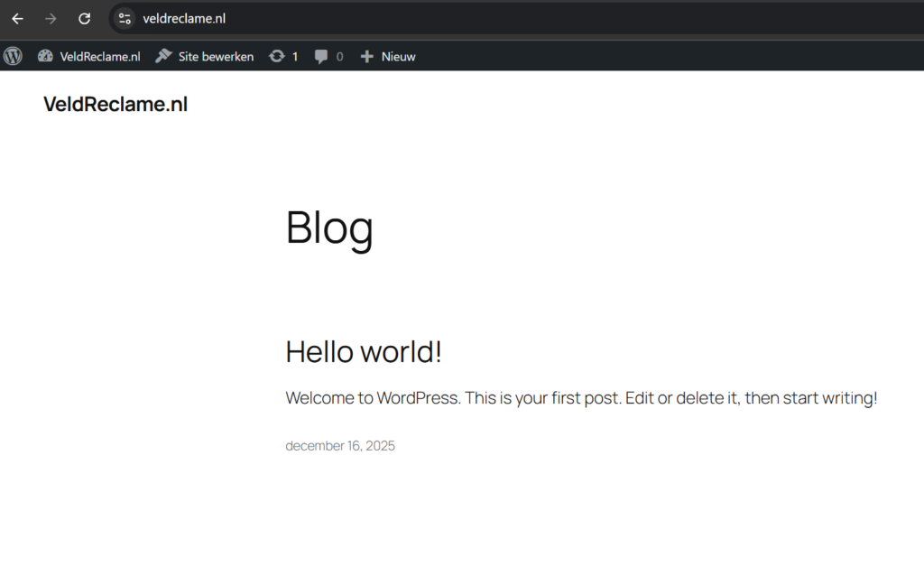Image resolution: width=924 pixels, height=567 pixels.
Task: Click the VeldReclame.nl site title
Action: [x=115, y=104]
